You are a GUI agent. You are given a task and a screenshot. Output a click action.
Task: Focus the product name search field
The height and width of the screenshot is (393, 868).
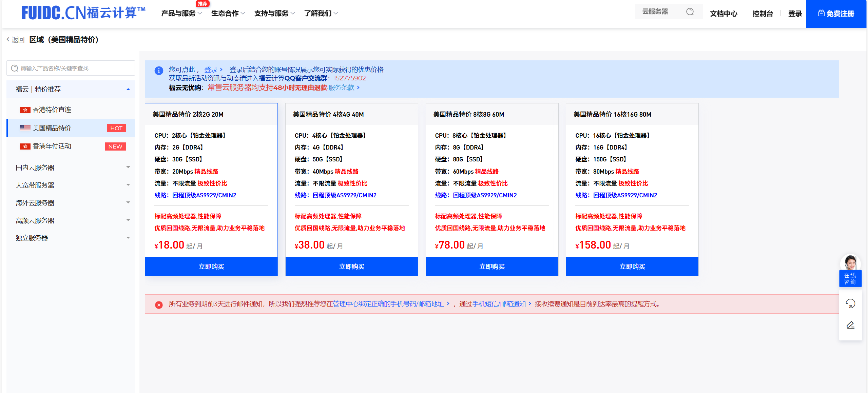pyautogui.click(x=71, y=68)
